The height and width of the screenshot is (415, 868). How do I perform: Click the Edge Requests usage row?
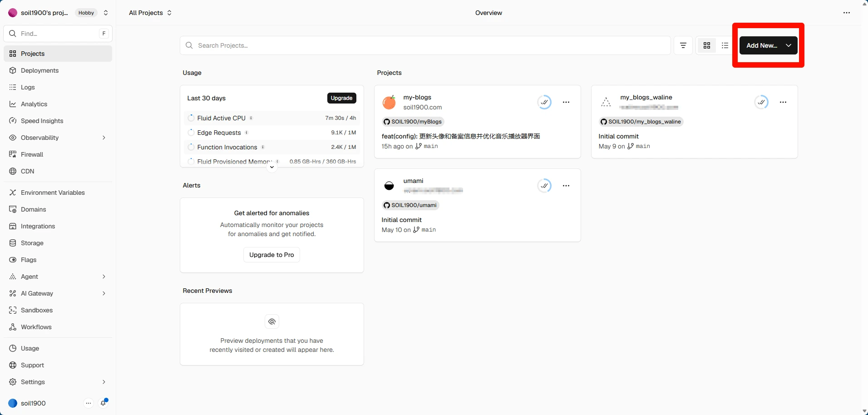(272, 133)
